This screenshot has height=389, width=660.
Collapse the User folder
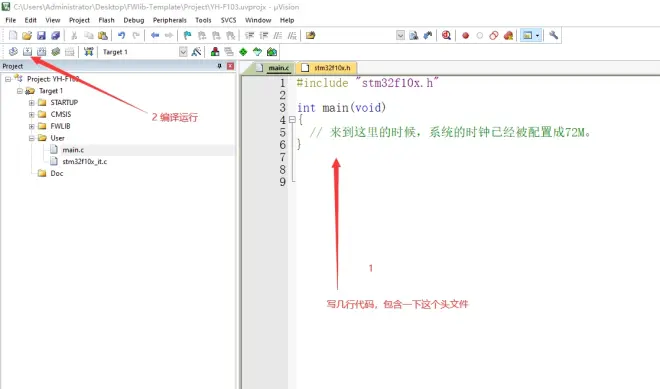coord(32,138)
